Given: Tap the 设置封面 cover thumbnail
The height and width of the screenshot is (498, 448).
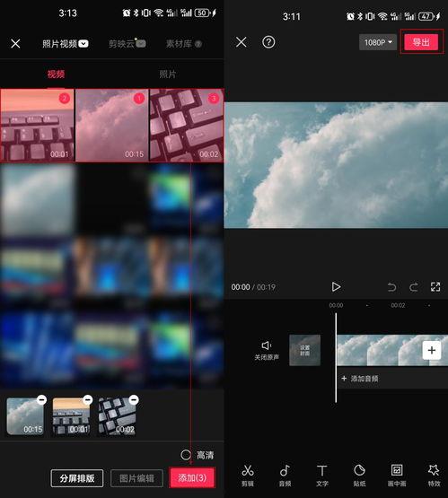Looking at the screenshot, I should [x=304, y=350].
